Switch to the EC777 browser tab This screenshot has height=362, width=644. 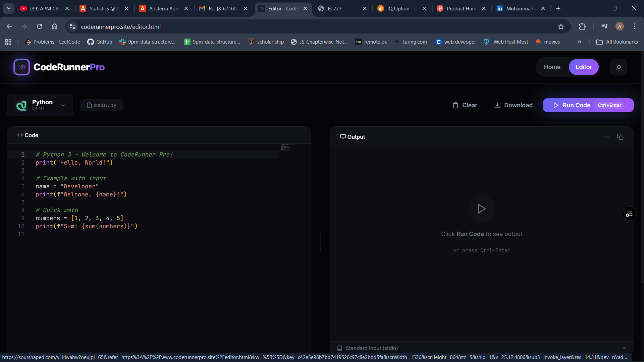(x=335, y=8)
